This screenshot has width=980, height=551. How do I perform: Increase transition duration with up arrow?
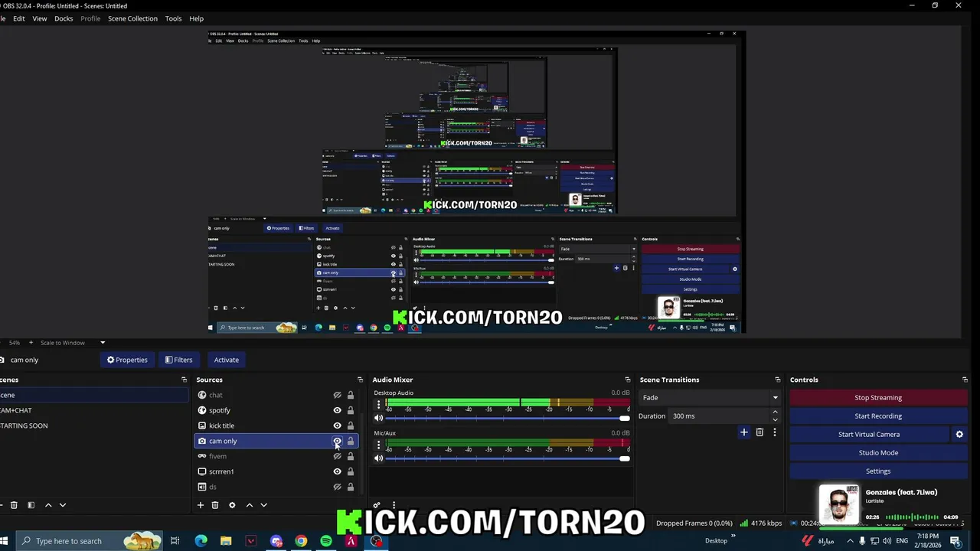pyautogui.click(x=775, y=412)
